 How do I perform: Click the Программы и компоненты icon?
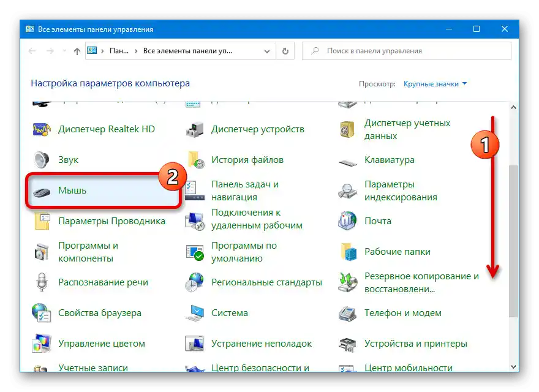click(x=42, y=252)
